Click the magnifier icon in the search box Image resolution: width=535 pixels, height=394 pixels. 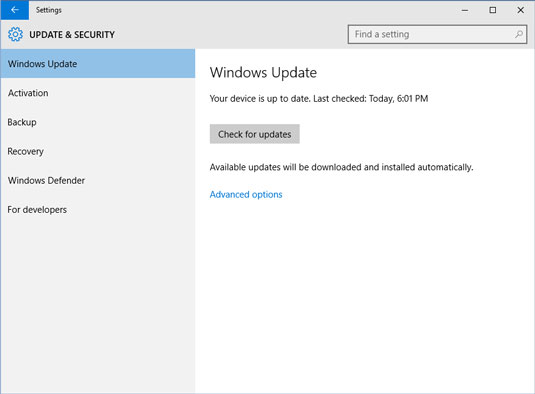[x=519, y=34]
